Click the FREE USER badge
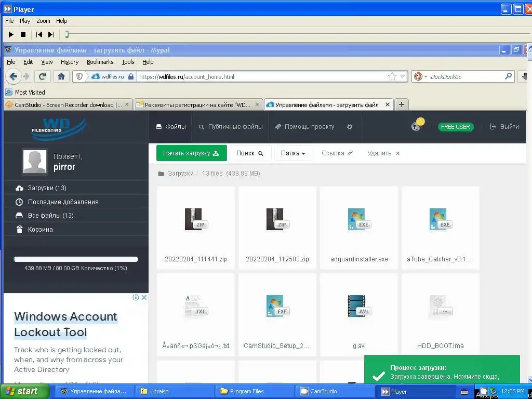This screenshot has height=399, width=532. [455, 127]
